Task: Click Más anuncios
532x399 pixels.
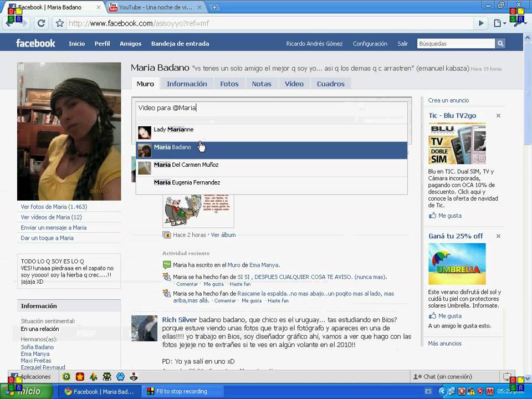Action: coord(444,344)
